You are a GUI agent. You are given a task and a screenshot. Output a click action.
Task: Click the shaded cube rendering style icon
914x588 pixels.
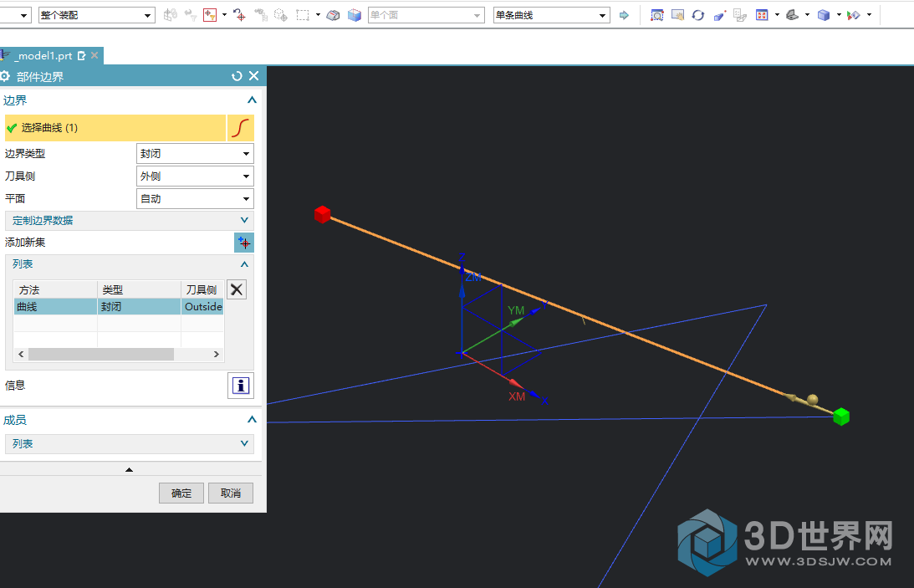(824, 15)
